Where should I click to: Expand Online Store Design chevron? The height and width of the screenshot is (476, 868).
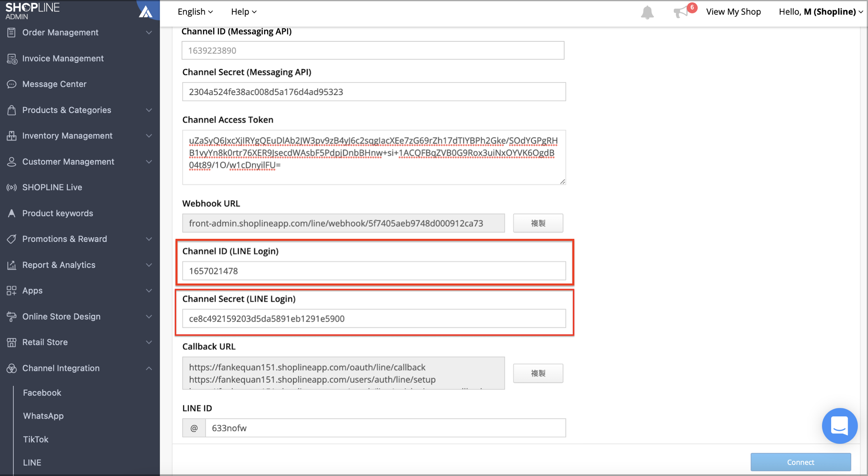click(x=149, y=316)
